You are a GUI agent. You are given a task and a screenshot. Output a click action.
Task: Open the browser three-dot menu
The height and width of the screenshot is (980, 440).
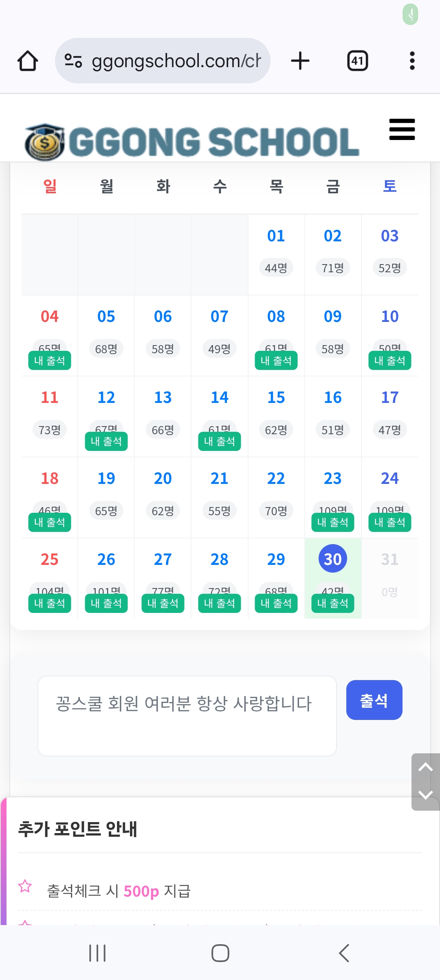(412, 61)
